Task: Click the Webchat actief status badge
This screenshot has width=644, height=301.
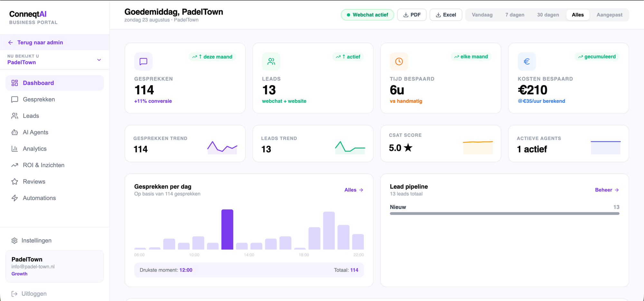Action: 367,15
